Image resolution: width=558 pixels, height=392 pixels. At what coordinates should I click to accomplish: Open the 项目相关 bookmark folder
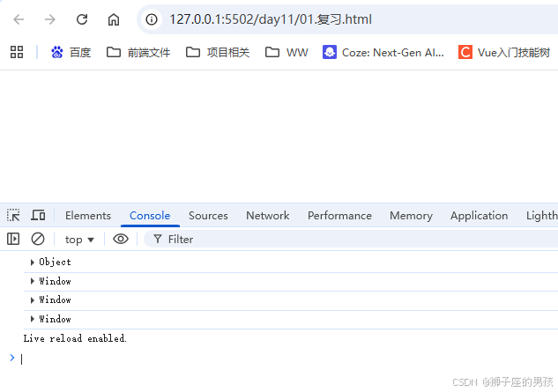(218, 53)
